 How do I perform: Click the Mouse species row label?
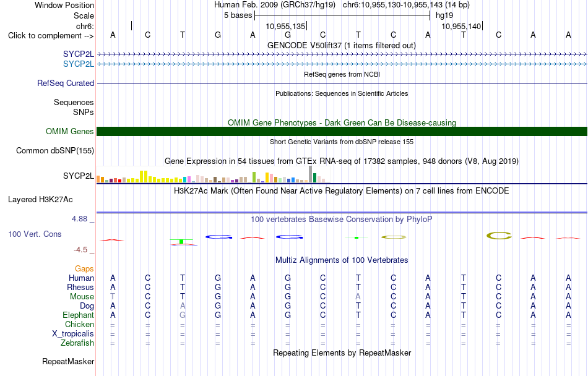coord(82,297)
